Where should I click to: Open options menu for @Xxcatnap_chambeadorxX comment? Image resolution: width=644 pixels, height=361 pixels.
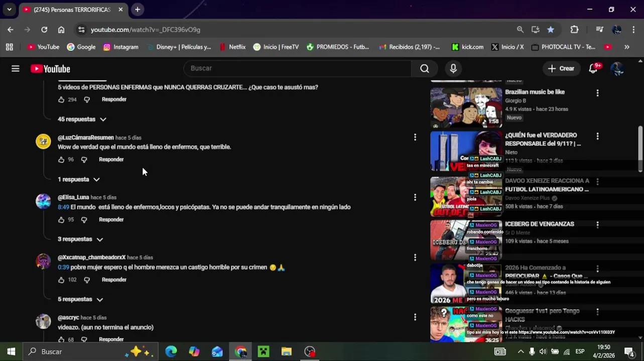pyautogui.click(x=415, y=257)
